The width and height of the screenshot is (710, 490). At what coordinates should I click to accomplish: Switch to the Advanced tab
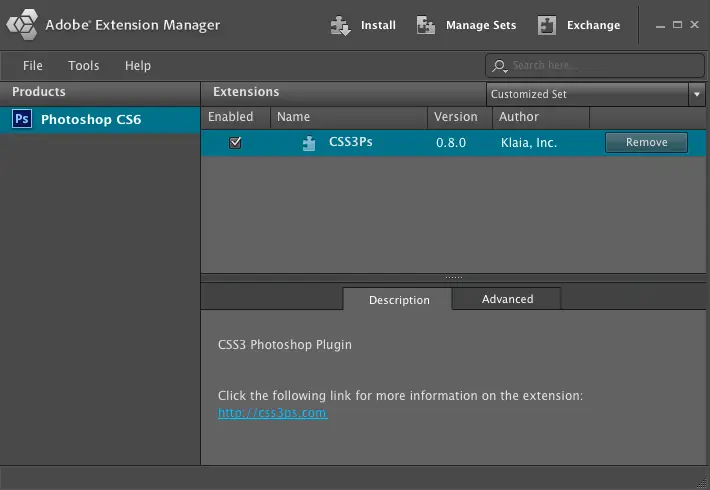pyautogui.click(x=507, y=299)
